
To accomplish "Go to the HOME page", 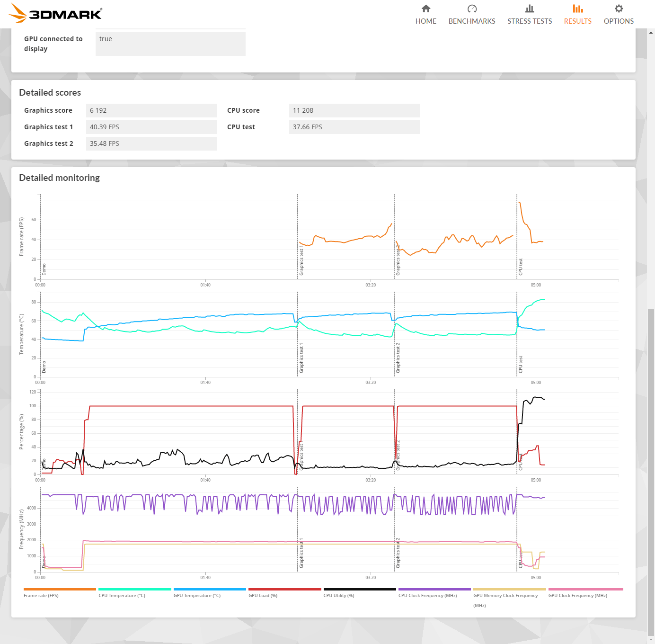I will point(426,15).
